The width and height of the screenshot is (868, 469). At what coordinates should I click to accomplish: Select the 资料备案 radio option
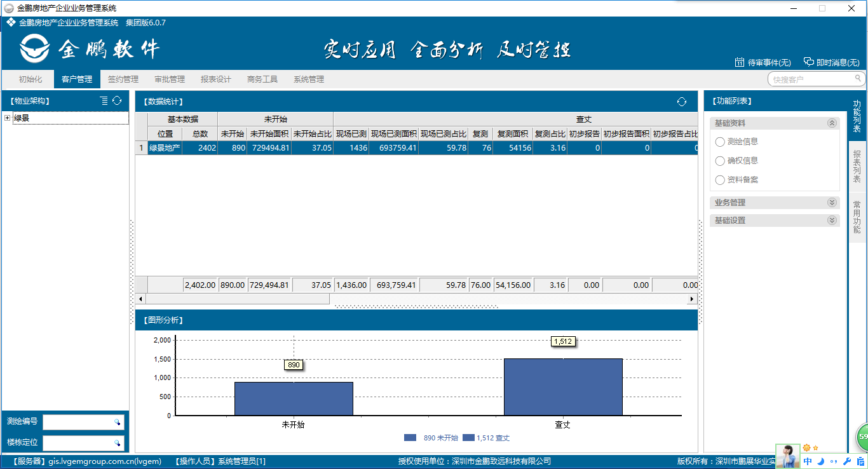coord(720,180)
